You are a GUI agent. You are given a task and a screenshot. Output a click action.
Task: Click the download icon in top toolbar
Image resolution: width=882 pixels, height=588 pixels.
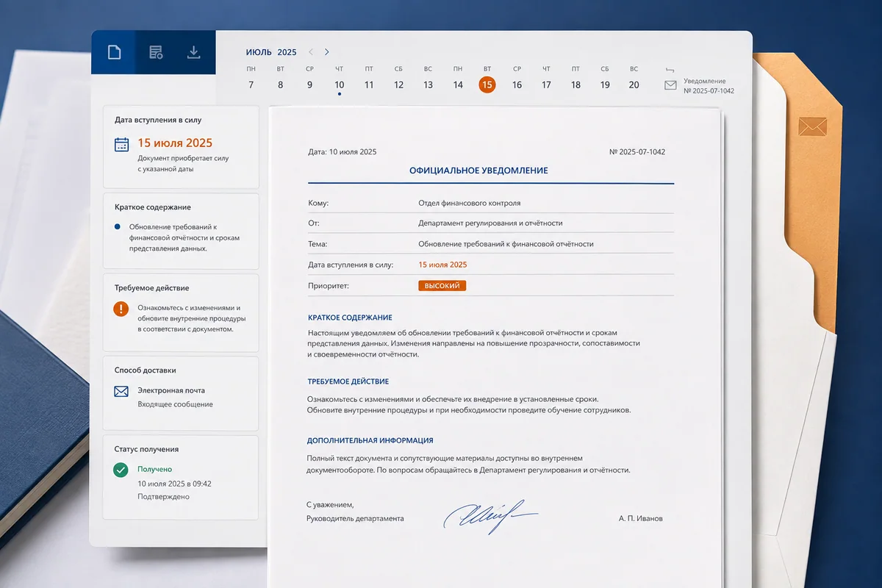click(x=193, y=52)
